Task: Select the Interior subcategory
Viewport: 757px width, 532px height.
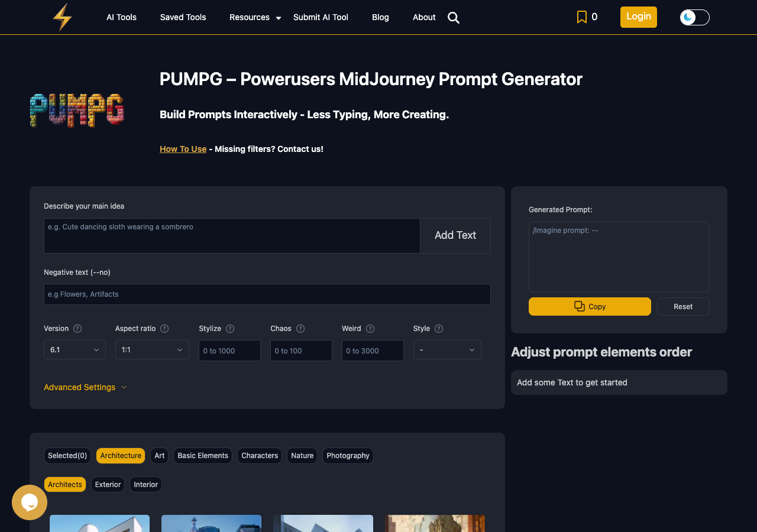Action: [x=145, y=485]
